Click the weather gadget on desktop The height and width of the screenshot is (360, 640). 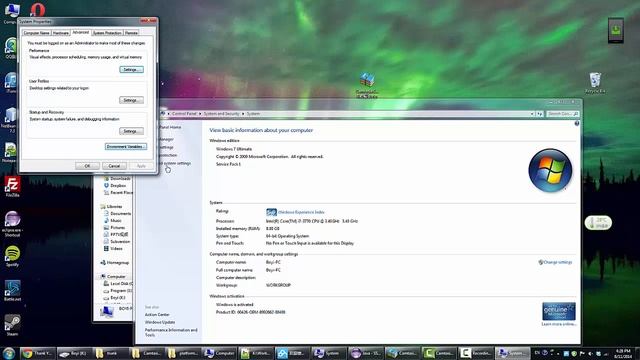[598, 223]
